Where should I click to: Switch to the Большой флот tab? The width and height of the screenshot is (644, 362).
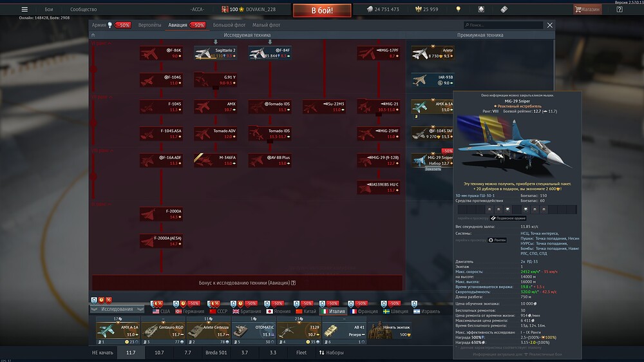229,25
